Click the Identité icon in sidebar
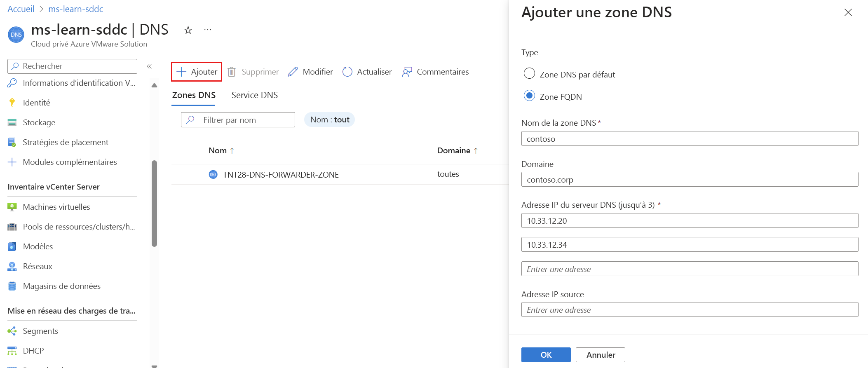This screenshot has width=868, height=368. point(12,103)
